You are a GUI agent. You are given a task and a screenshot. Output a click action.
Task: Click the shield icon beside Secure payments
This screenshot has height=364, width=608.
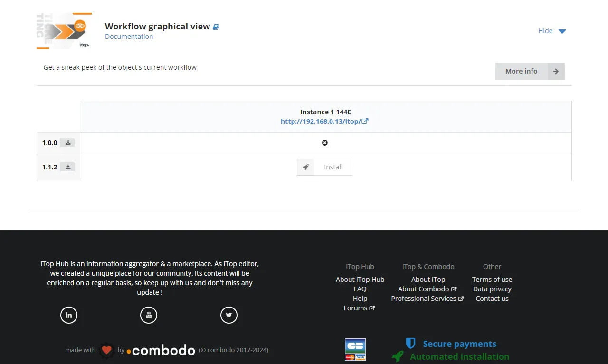pyautogui.click(x=411, y=344)
